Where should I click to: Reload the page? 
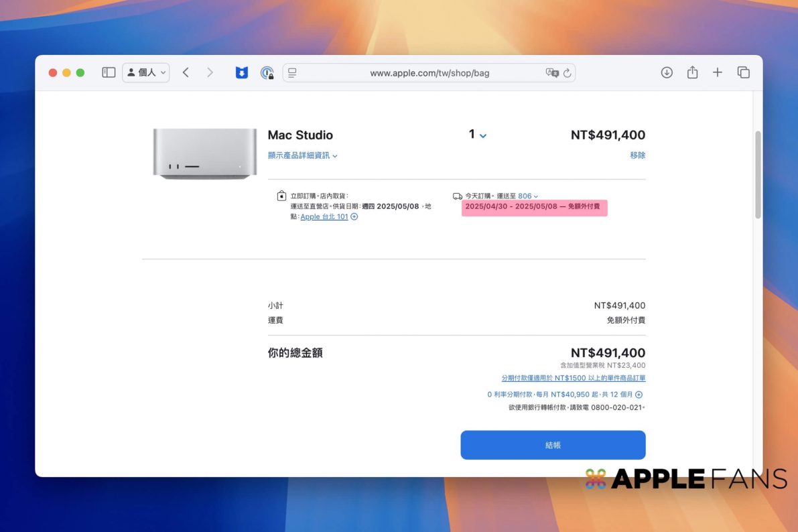pyautogui.click(x=568, y=73)
